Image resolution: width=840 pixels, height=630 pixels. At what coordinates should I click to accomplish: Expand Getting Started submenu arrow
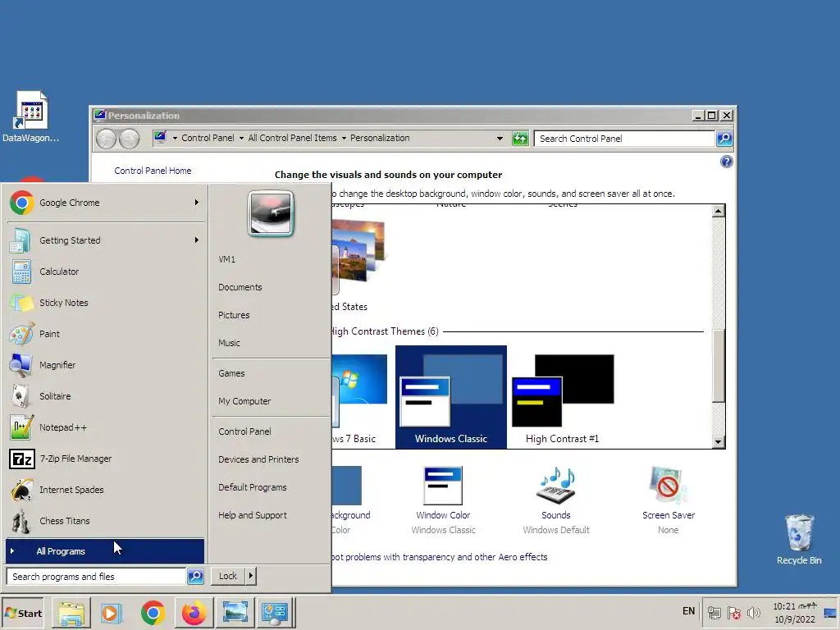click(197, 240)
